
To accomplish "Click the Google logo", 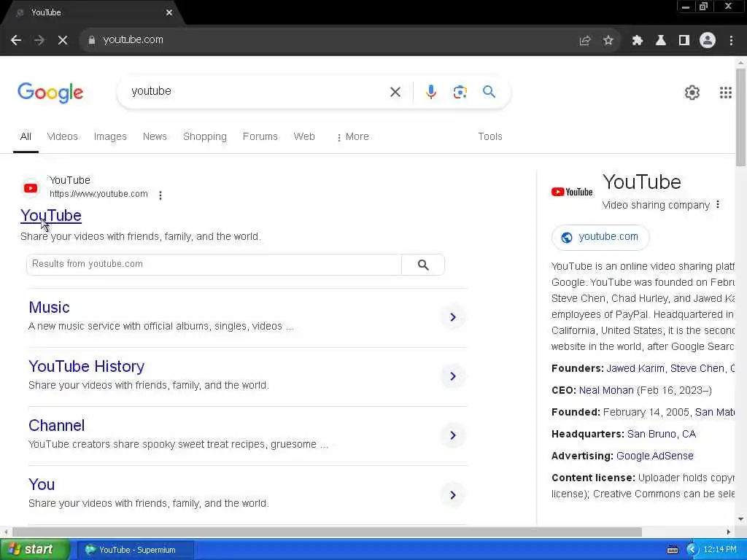I will coord(50,93).
